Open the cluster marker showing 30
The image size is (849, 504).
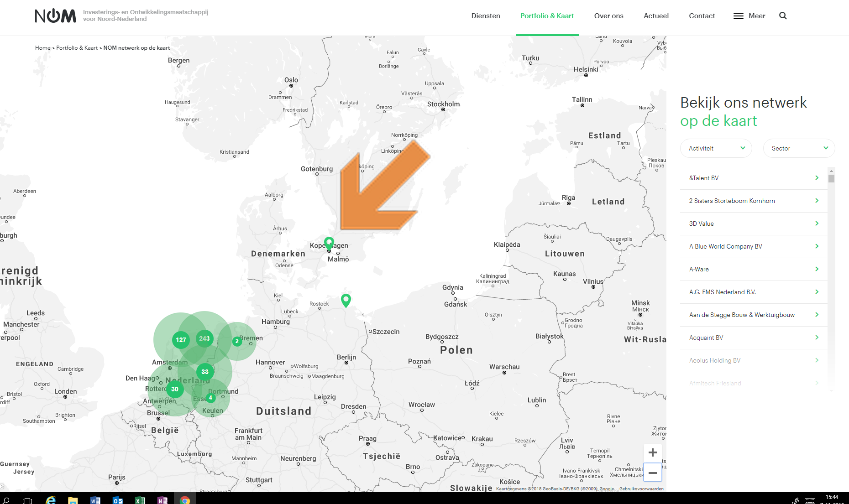175,389
